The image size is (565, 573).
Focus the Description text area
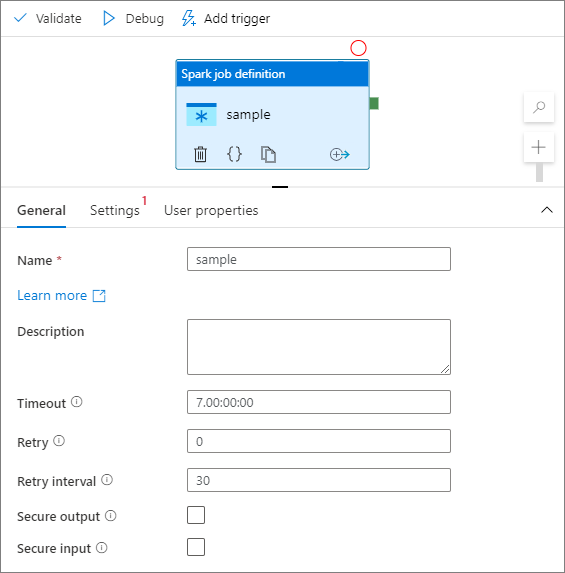[319, 347]
